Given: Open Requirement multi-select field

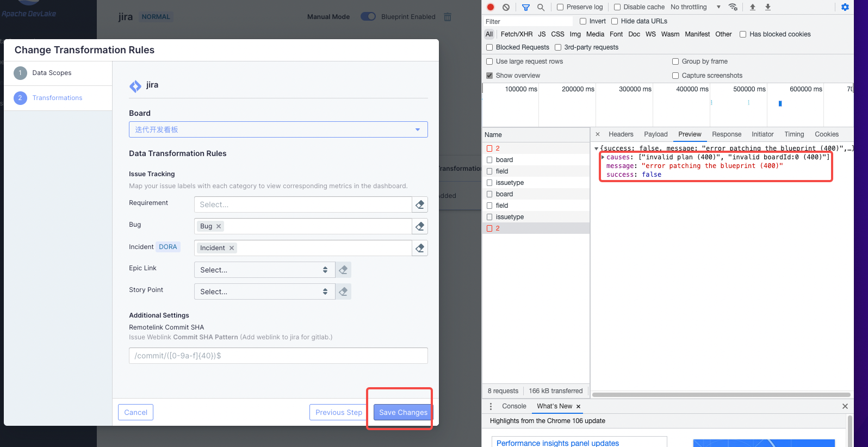Looking at the screenshot, I should (x=303, y=204).
